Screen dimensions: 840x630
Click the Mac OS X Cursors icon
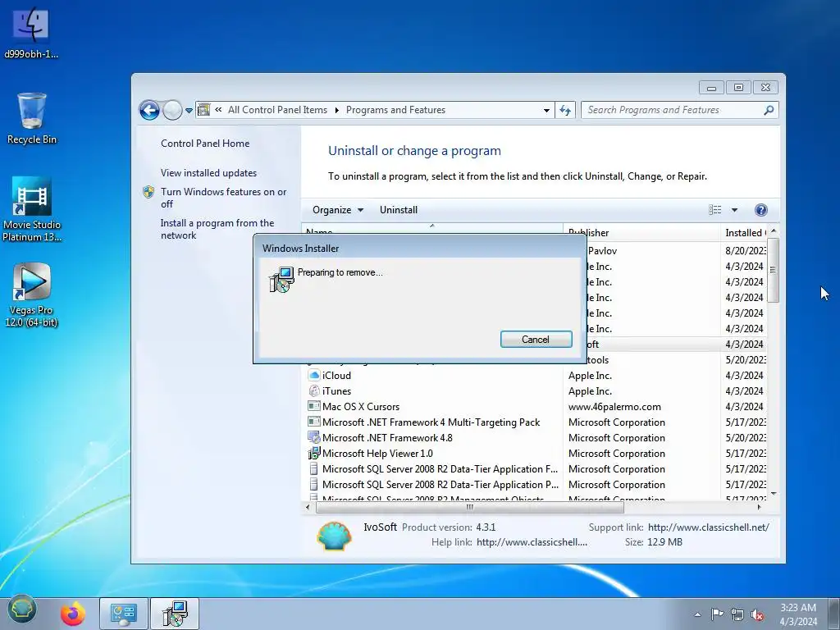tap(314, 406)
